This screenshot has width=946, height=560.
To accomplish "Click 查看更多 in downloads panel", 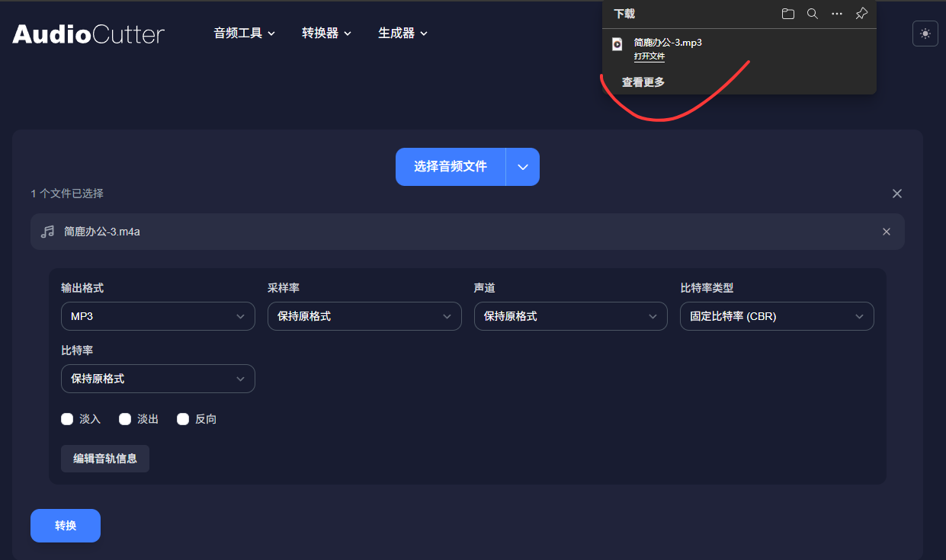I will pyautogui.click(x=643, y=82).
